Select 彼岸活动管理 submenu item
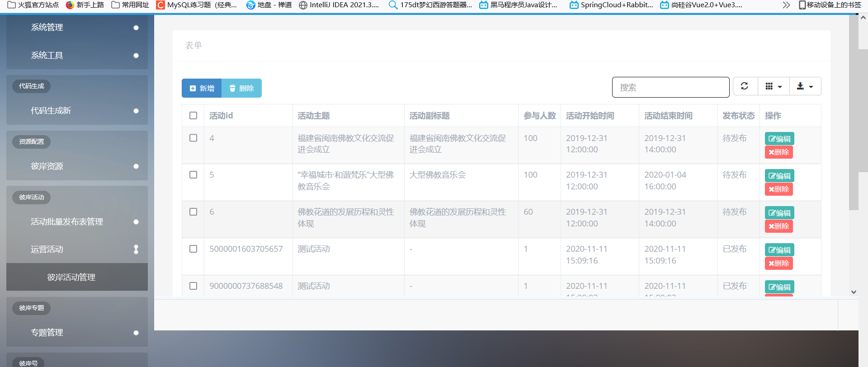Screen dimensions: 868x367 click(77, 277)
